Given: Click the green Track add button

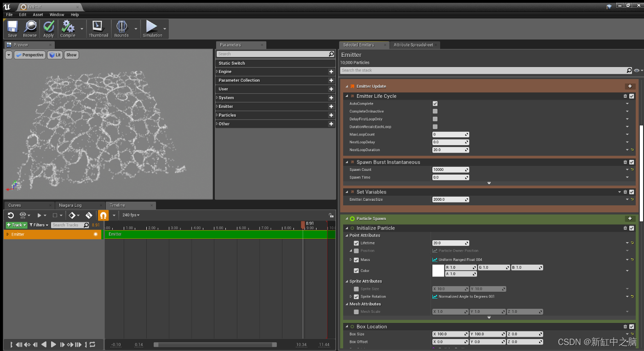Looking at the screenshot, I should click(17, 225).
